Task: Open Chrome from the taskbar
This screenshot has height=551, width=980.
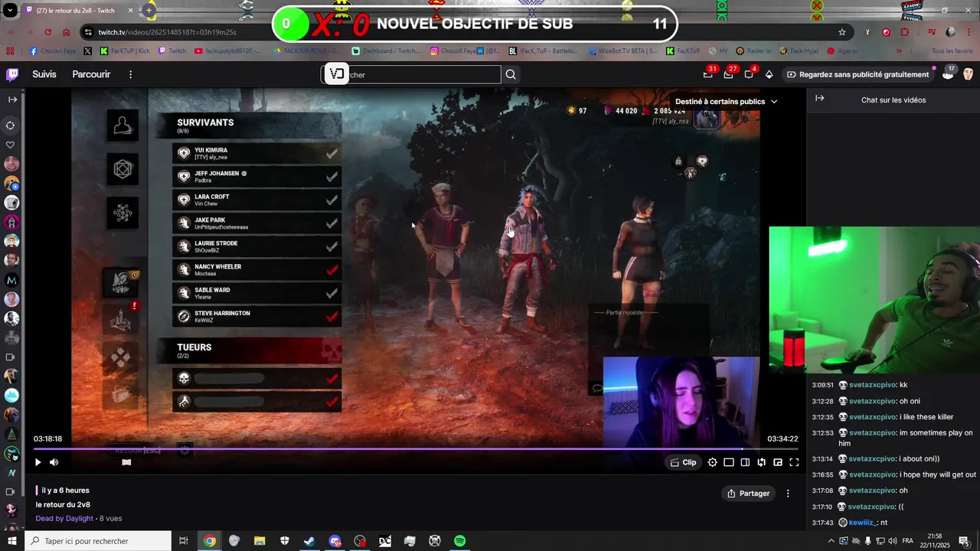Action: coord(210,541)
